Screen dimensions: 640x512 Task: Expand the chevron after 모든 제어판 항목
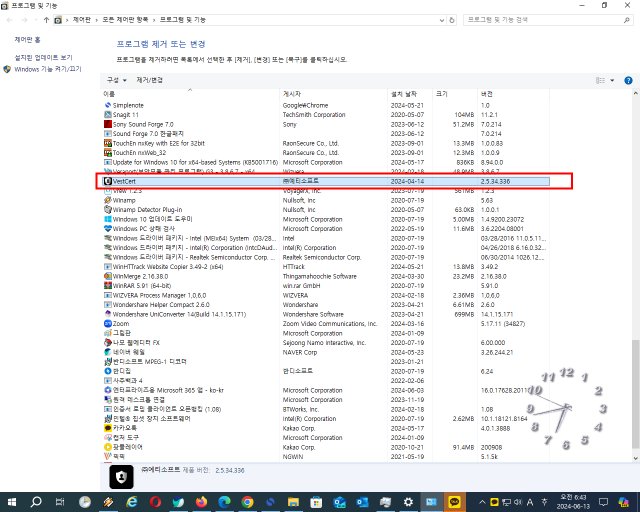tap(154, 20)
